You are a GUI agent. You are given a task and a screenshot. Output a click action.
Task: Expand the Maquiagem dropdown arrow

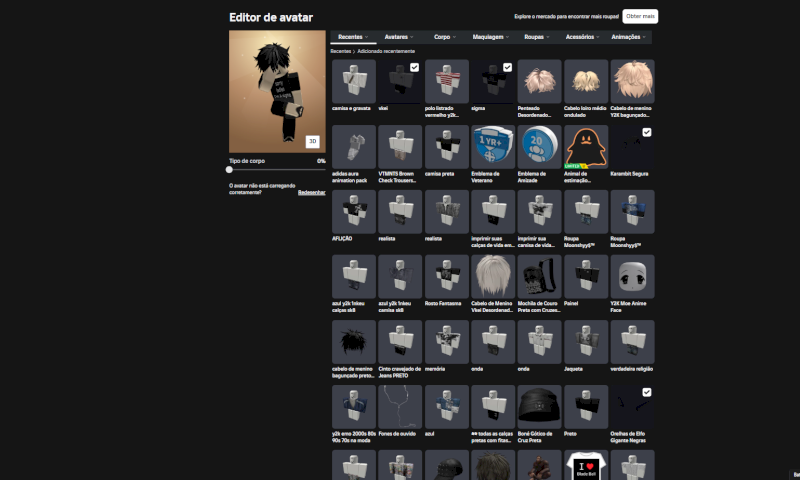pos(507,37)
